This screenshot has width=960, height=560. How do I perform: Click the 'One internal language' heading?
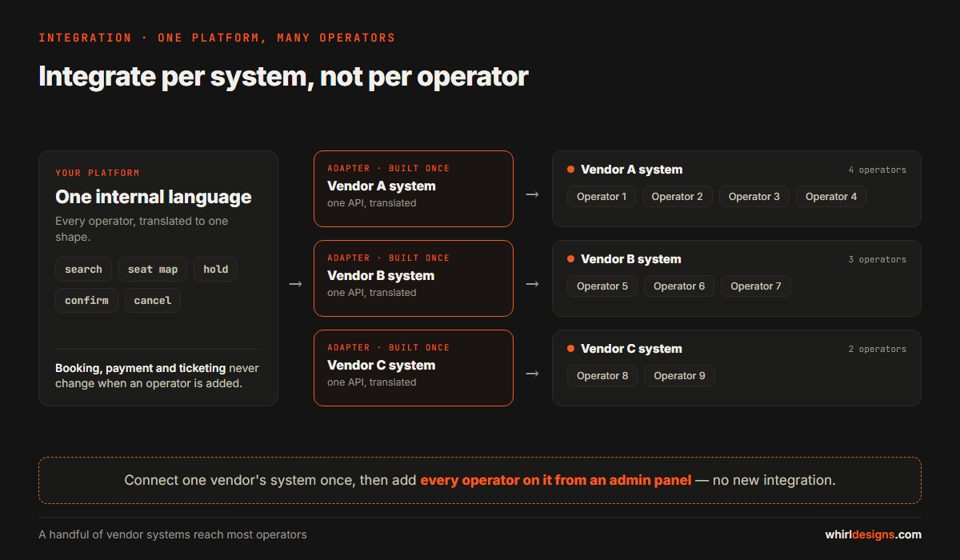[154, 197]
